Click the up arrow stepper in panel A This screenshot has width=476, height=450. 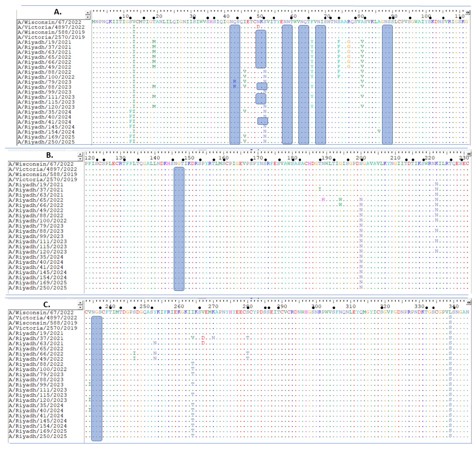click(88, 13)
